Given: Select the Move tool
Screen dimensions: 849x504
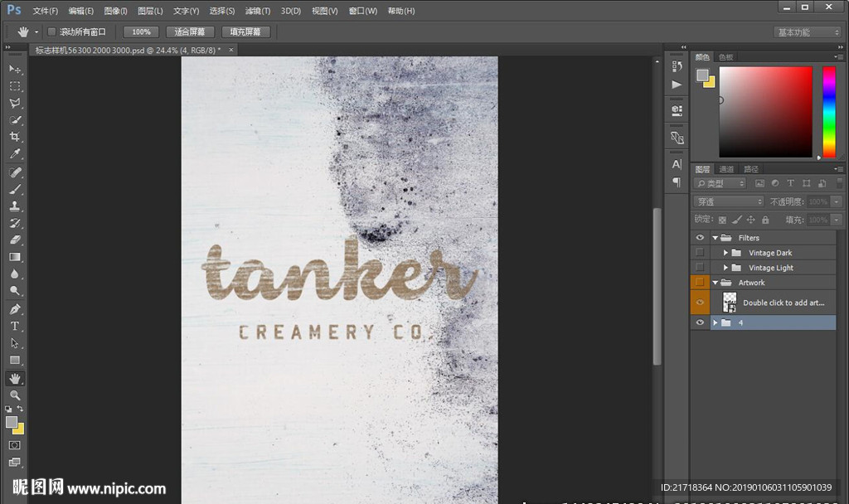Looking at the screenshot, I should tap(15, 69).
